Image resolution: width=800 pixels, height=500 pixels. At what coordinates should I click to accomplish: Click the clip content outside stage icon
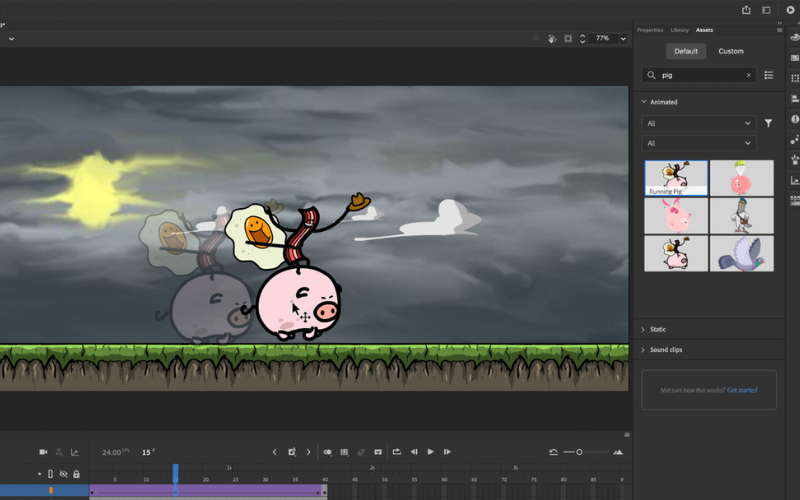point(568,38)
